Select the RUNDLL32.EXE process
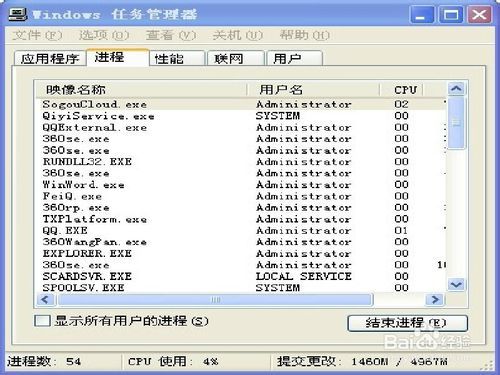The height and width of the screenshot is (375, 500). click(241, 162)
